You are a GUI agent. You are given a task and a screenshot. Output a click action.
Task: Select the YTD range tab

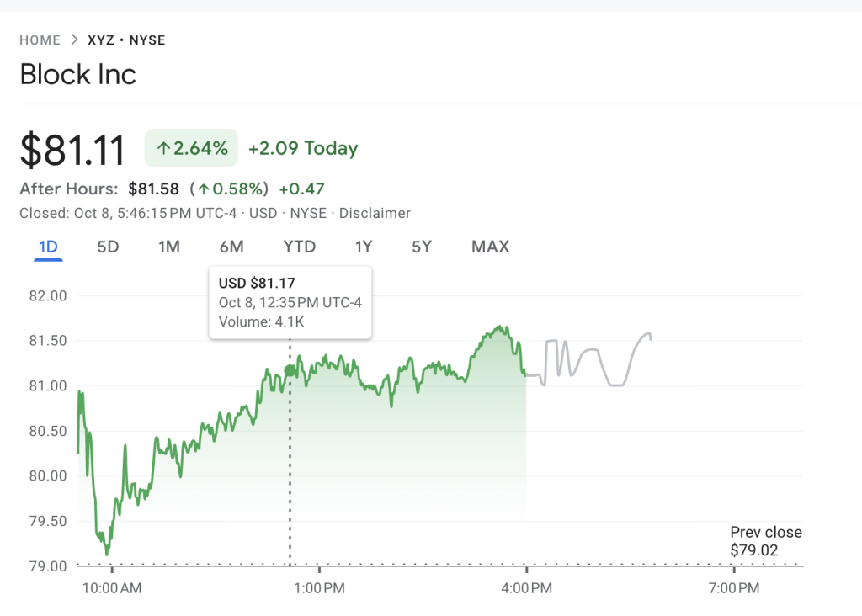[299, 247]
